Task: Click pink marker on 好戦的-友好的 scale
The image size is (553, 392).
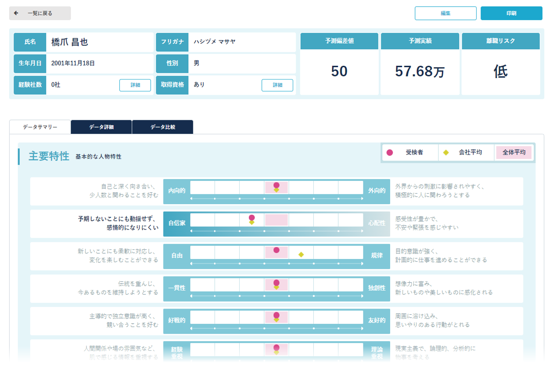Action: click(276, 315)
